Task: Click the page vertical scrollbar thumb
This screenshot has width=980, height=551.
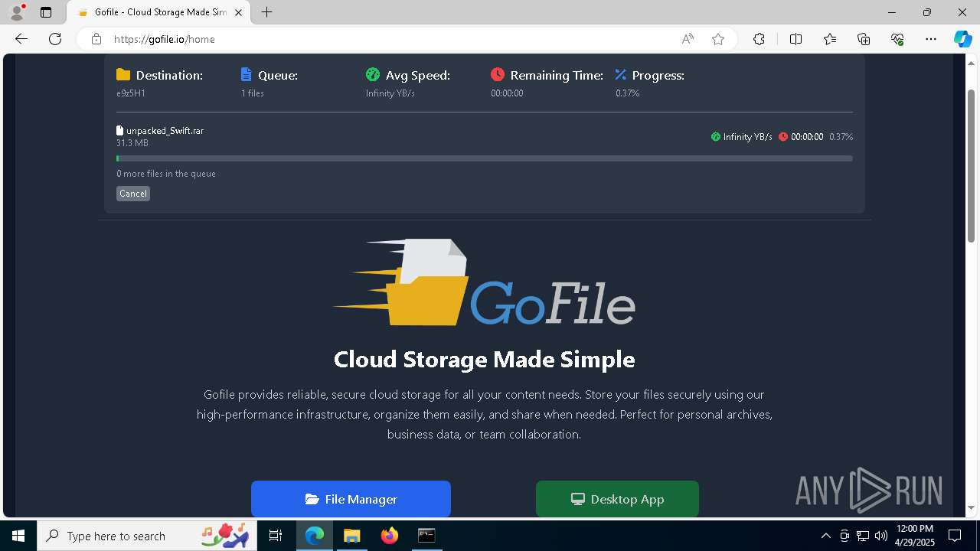Action: pos(972,165)
